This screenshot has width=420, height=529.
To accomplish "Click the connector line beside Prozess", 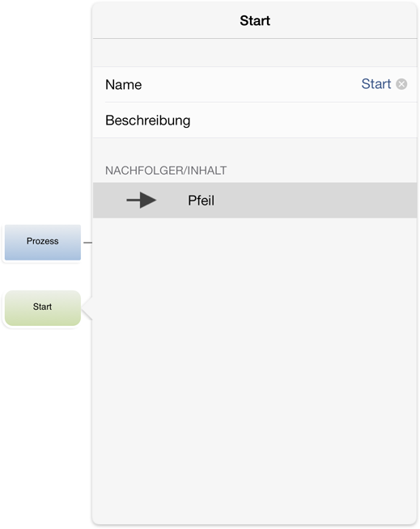I will point(87,243).
